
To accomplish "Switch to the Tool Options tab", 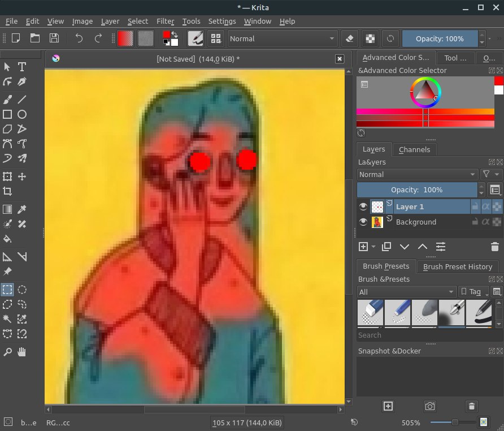I will pos(455,58).
